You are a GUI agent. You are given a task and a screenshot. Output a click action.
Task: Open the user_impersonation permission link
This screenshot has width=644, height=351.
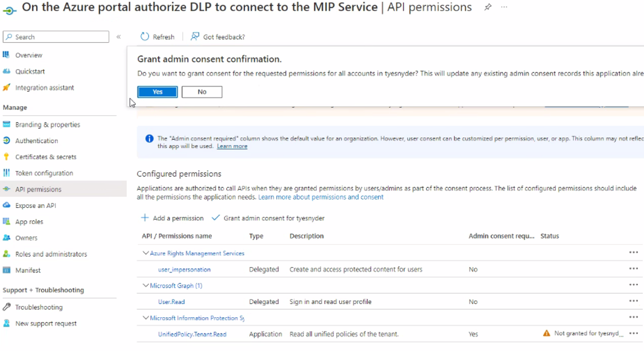(x=185, y=269)
